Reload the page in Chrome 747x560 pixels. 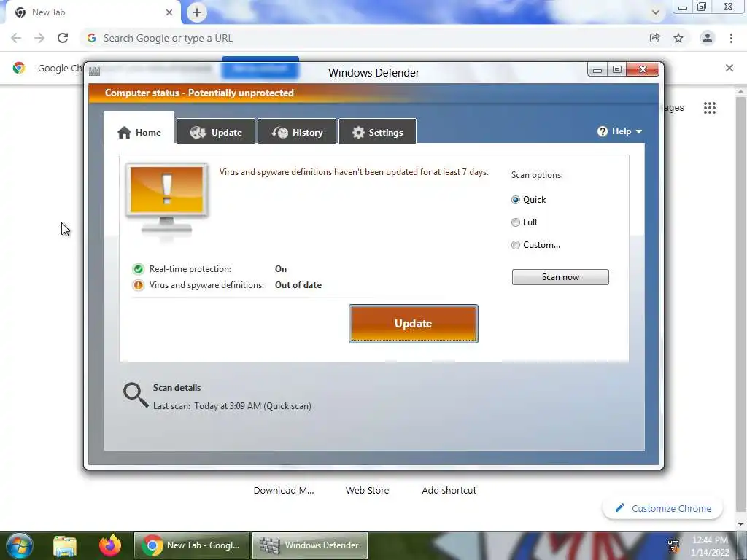63,38
